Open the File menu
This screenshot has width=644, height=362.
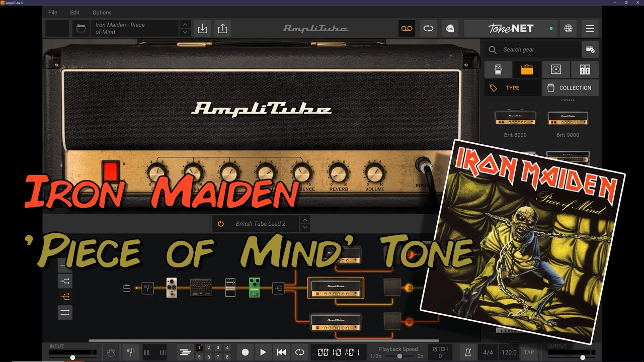pyautogui.click(x=53, y=12)
